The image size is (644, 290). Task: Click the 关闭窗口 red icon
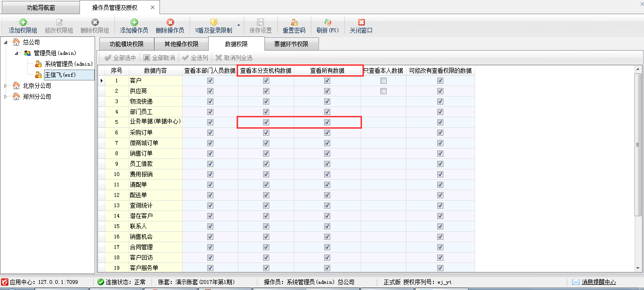[x=361, y=22]
